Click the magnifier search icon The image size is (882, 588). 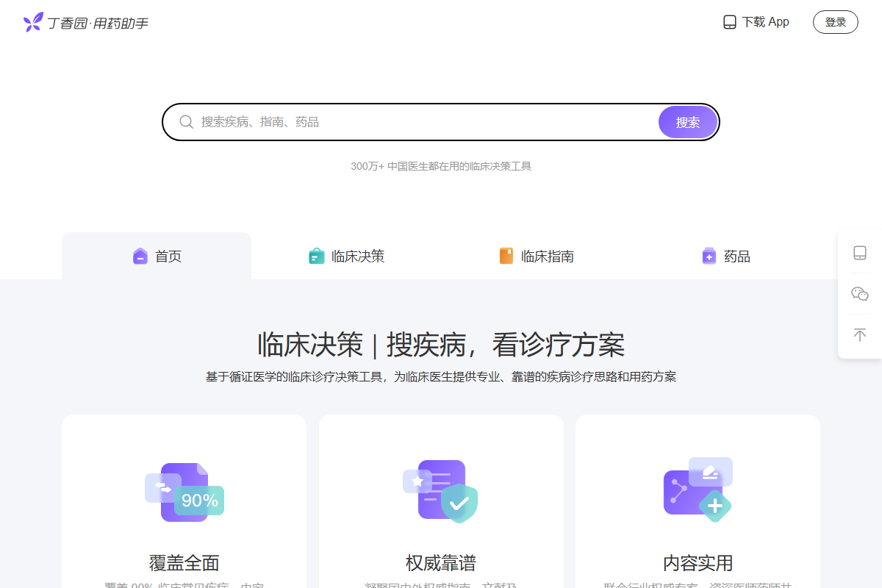coord(186,121)
